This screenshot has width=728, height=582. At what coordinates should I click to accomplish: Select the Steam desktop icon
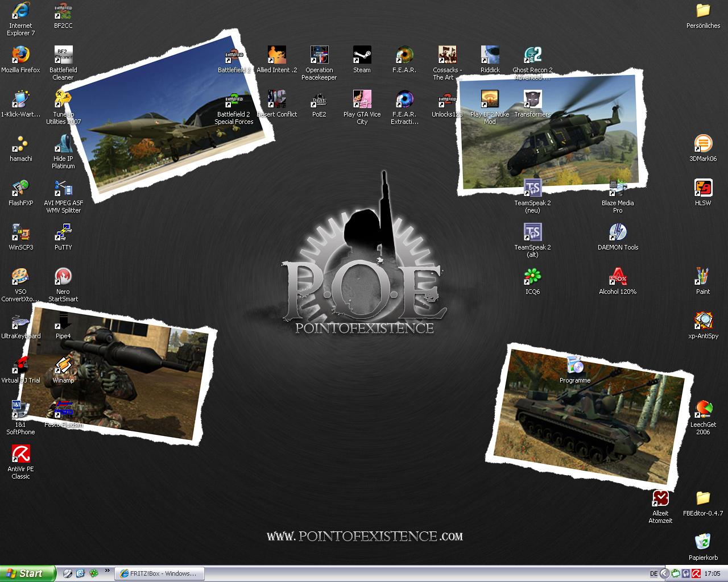(x=362, y=55)
